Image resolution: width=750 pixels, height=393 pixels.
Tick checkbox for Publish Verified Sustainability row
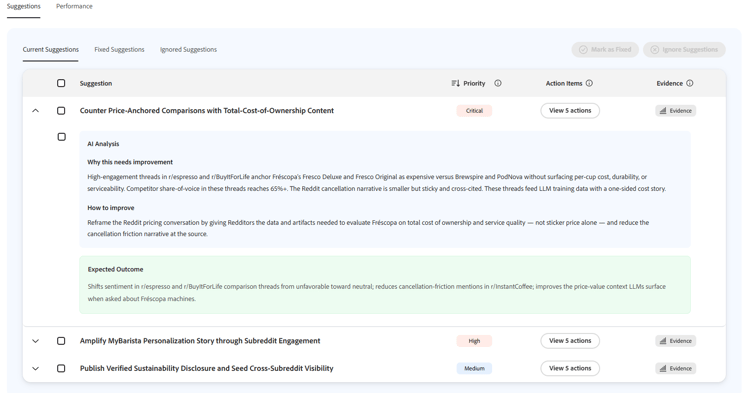pyautogui.click(x=61, y=369)
